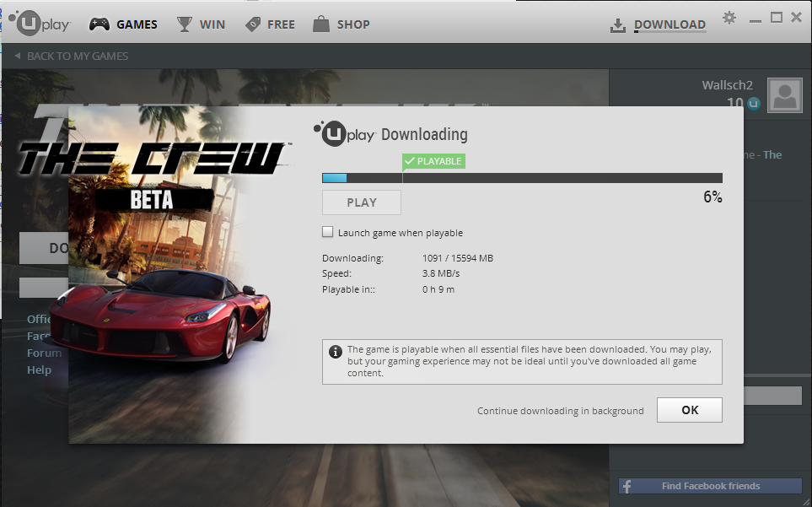Click the green PLAYABLE marker
812x507 pixels.
point(433,161)
